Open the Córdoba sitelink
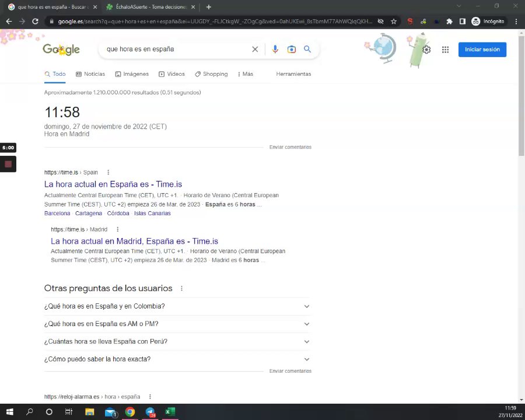 coord(118,213)
